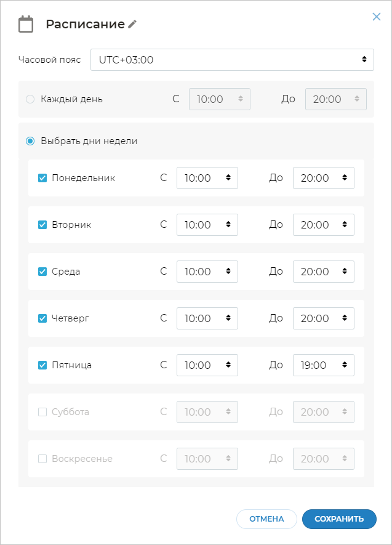Click the ОТМЕНА button
This screenshot has height=545, width=392.
point(266,519)
